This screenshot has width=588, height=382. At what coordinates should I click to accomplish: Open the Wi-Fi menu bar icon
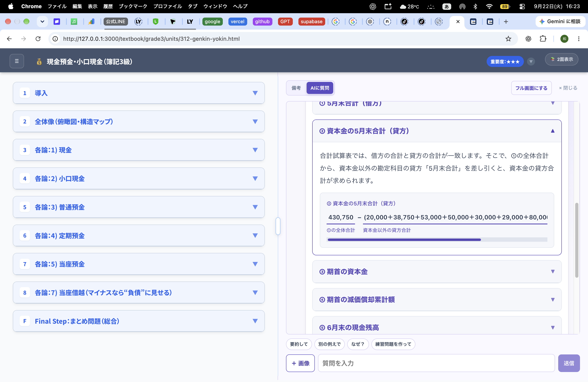[x=489, y=6]
